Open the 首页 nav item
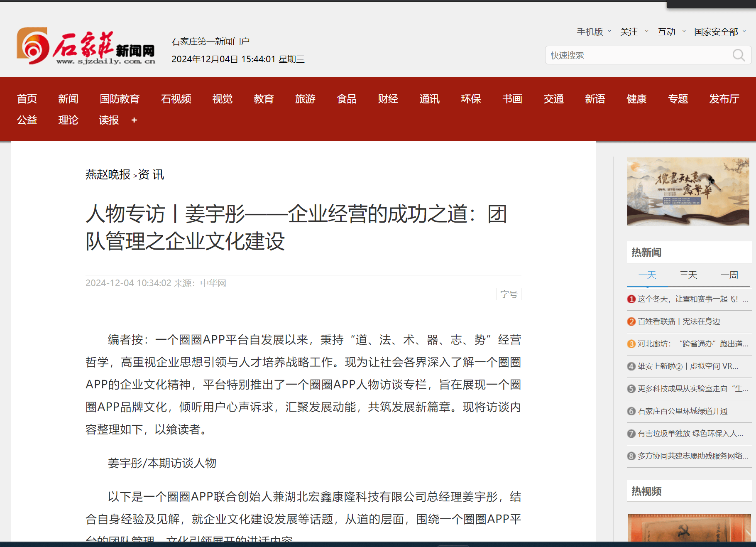The height and width of the screenshot is (547, 756). [x=27, y=99]
